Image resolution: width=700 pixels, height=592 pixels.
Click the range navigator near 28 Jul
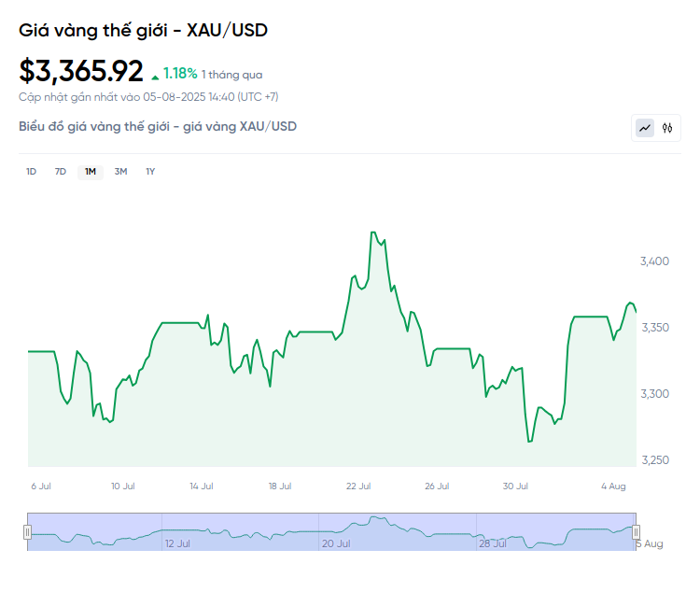(492, 531)
